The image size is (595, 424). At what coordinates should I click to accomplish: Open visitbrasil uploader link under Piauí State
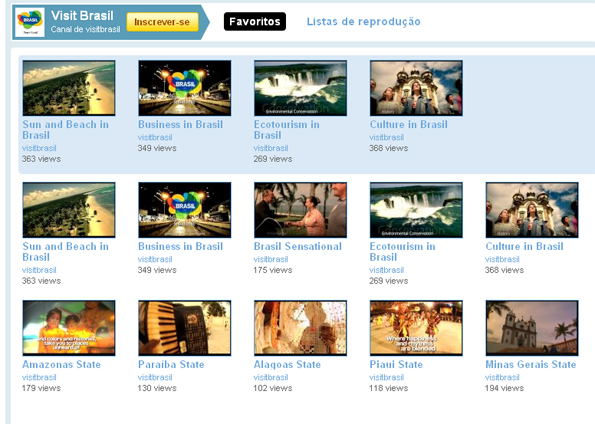click(387, 377)
